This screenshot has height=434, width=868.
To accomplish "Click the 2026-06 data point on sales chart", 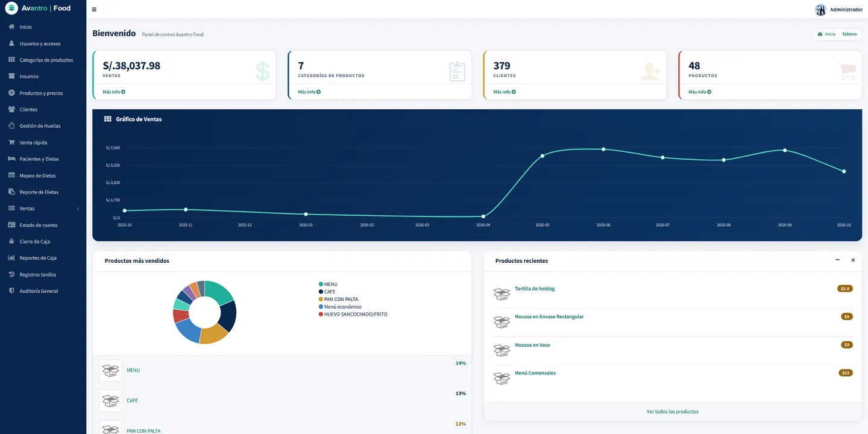I will coord(603,149).
